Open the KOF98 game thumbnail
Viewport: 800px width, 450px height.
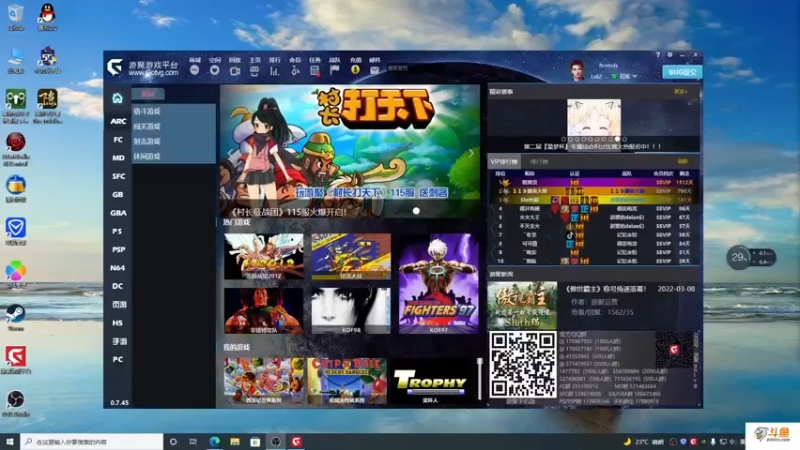click(351, 311)
